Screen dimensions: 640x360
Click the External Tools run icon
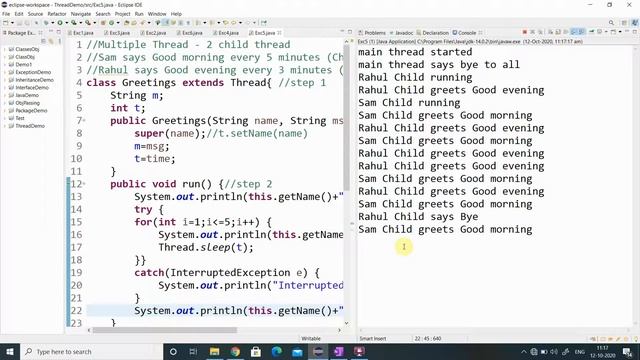click(x=88, y=23)
